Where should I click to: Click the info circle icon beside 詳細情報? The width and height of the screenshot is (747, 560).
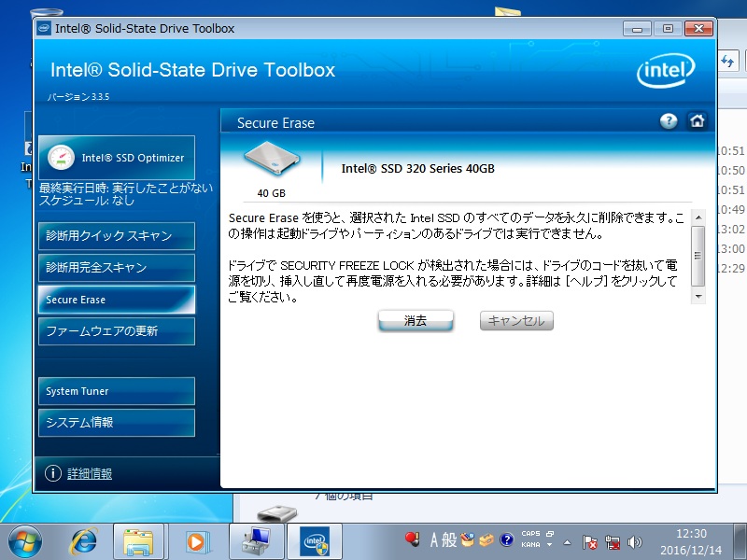click(x=53, y=473)
